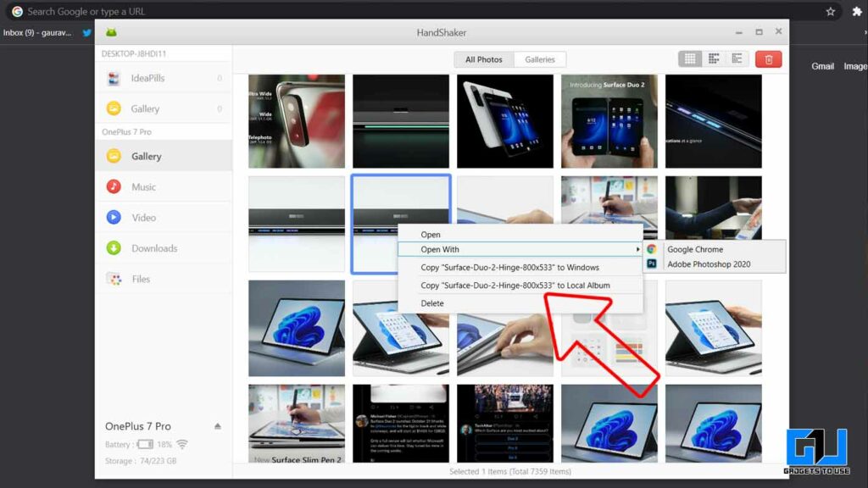868x488 pixels.
Task: Select the Michael Fisher tweet screenshot thumbnail
Action: [x=401, y=424]
